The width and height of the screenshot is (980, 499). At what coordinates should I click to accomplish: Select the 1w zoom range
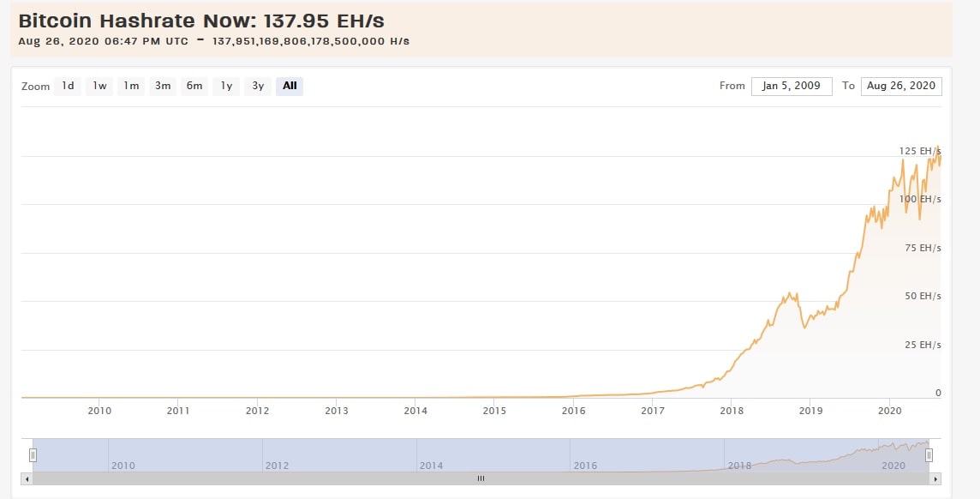click(99, 87)
